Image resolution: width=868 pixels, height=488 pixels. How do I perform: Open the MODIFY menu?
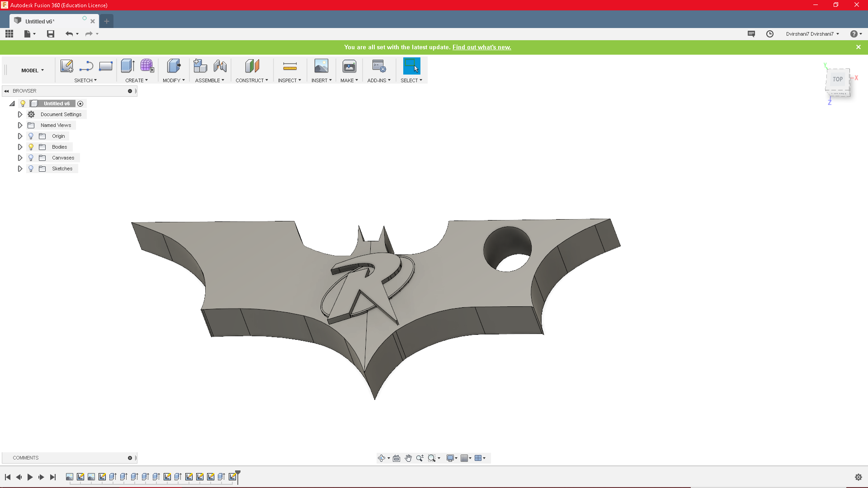tap(174, 80)
